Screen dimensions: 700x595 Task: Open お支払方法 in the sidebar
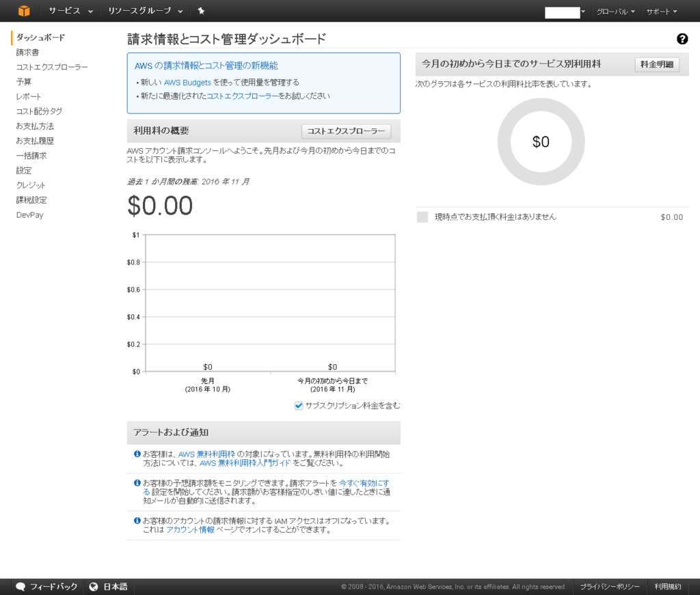(x=35, y=126)
